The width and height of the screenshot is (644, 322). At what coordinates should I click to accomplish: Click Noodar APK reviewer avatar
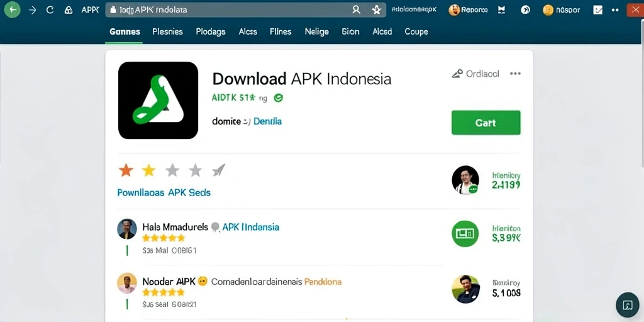[x=127, y=284]
